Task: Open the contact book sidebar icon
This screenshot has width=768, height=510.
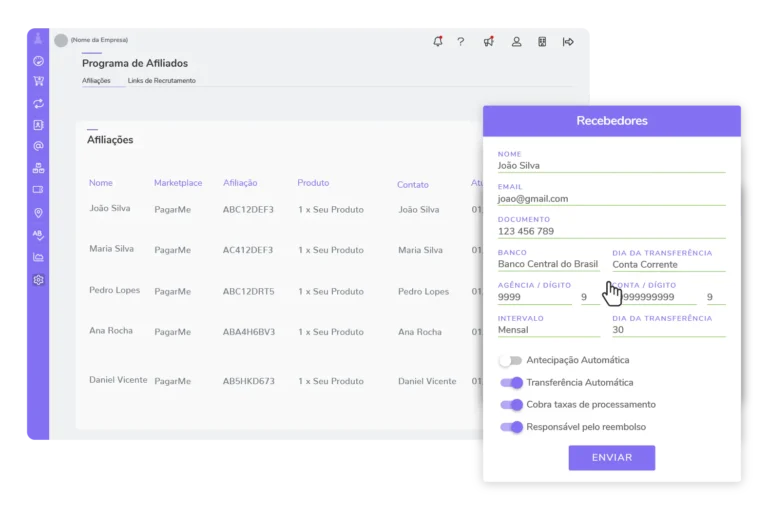Action: (38, 125)
